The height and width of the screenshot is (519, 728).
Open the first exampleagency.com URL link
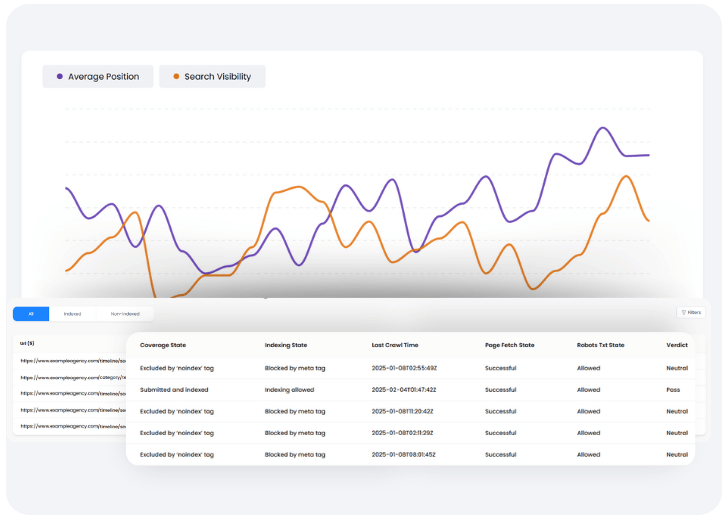70,360
